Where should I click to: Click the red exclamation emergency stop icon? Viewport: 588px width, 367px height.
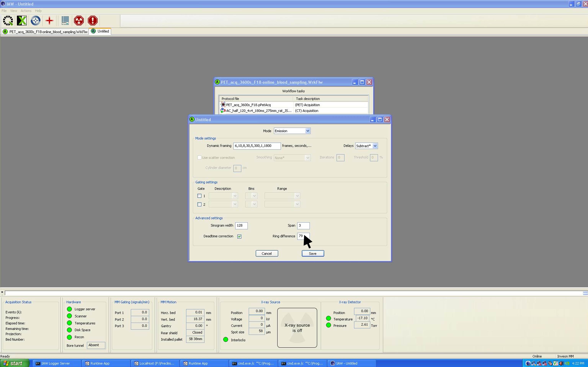click(93, 21)
